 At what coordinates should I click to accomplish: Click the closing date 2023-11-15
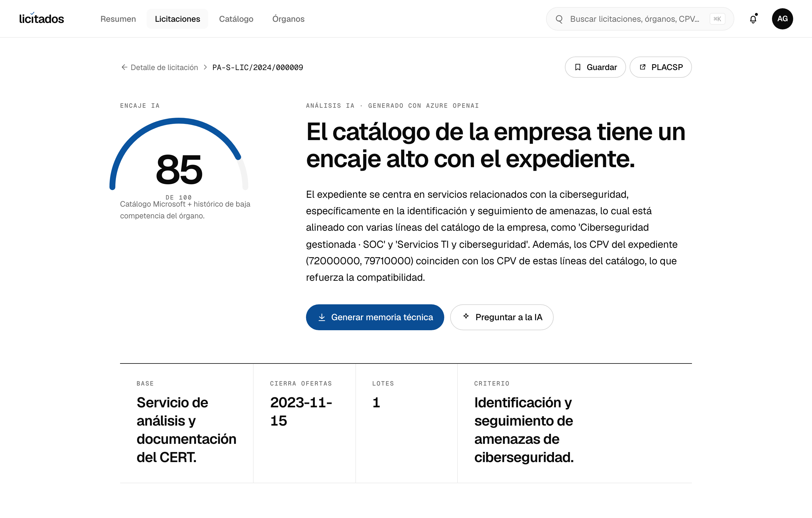pos(301,411)
